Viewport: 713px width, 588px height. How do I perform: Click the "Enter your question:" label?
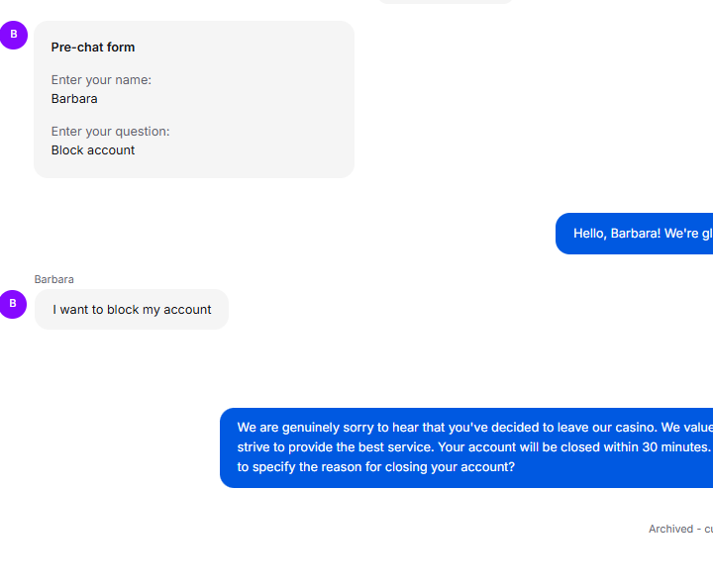click(x=110, y=132)
